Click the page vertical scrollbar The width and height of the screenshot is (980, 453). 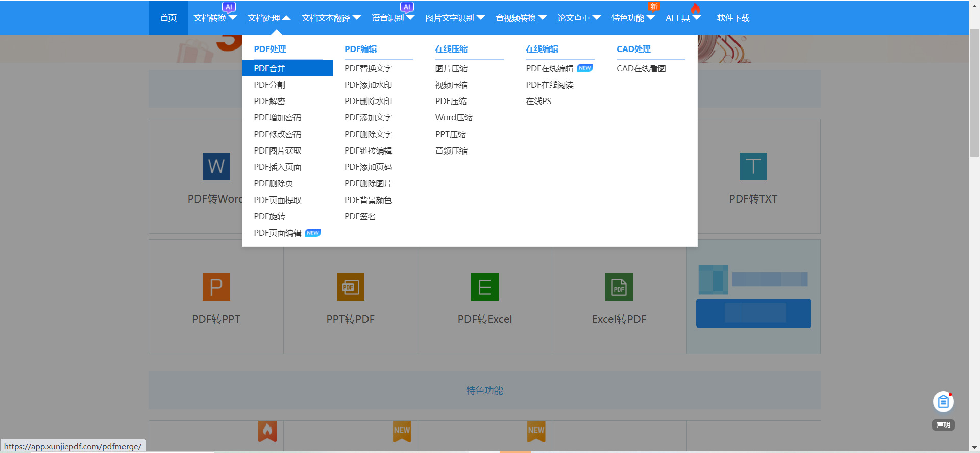974,92
